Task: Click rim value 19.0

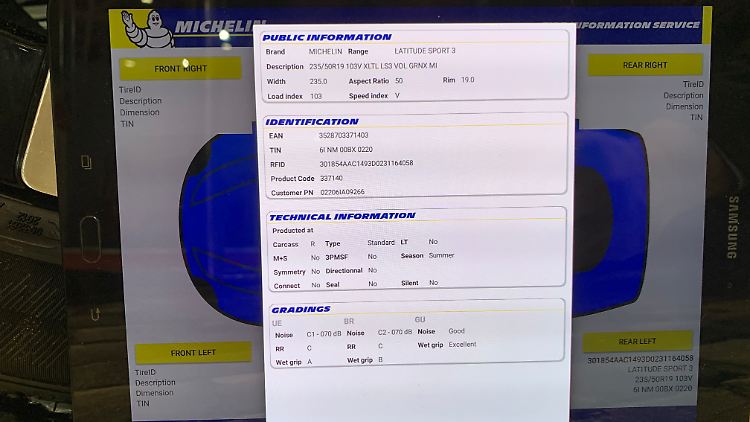Action: point(468,80)
